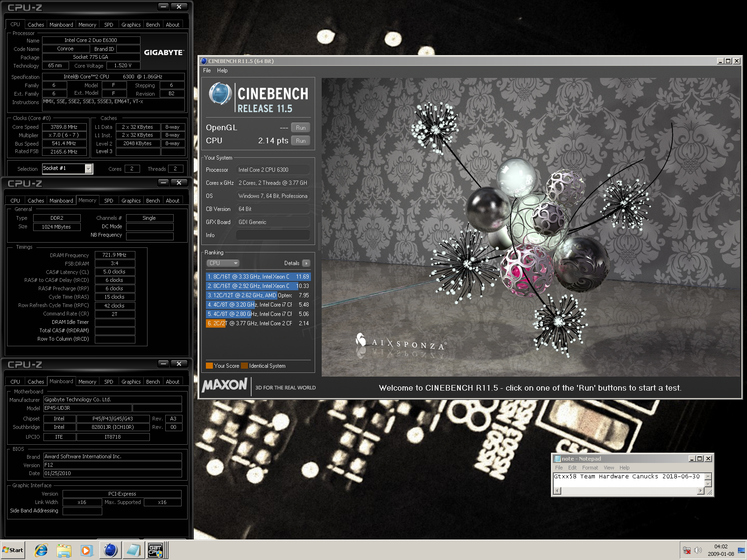Image resolution: width=747 pixels, height=560 pixels.
Task: Switch to Caches tab in top CPU-Z window
Action: [35, 25]
